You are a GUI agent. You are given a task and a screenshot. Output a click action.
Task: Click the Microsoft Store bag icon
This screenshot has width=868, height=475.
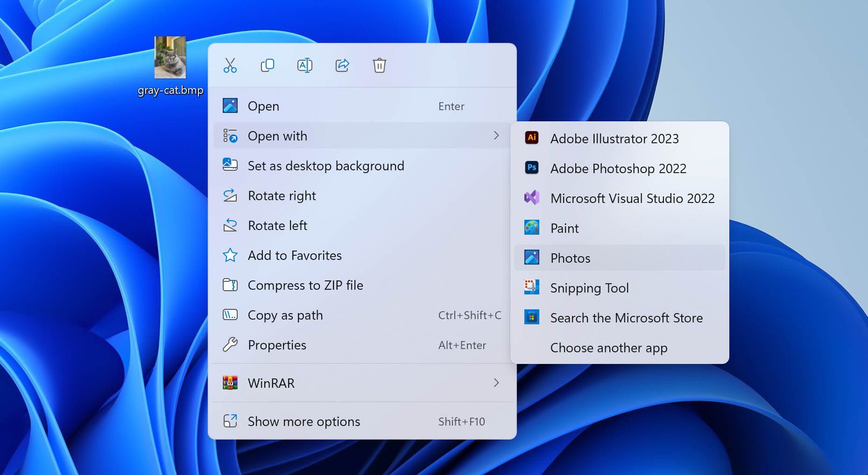point(532,317)
